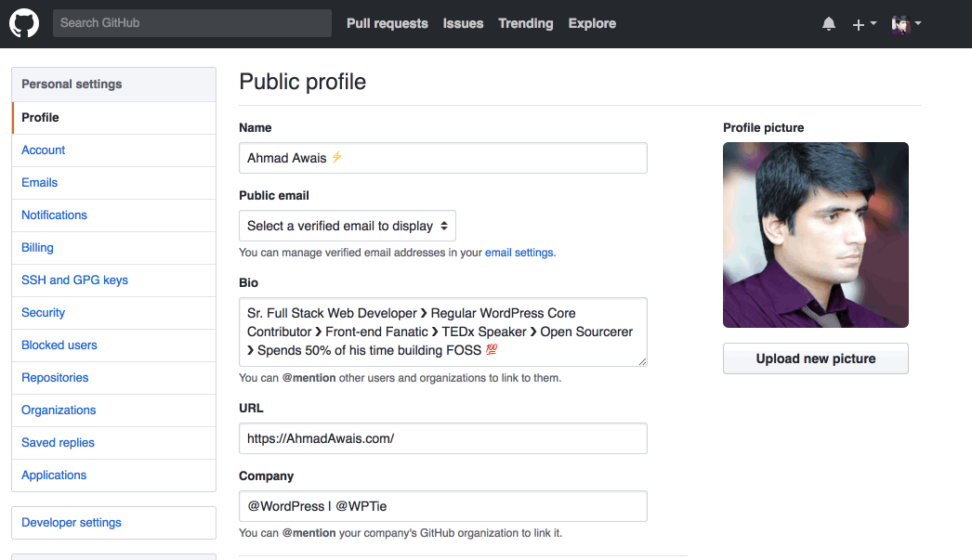
Task: Navigate to Trending
Action: click(525, 23)
